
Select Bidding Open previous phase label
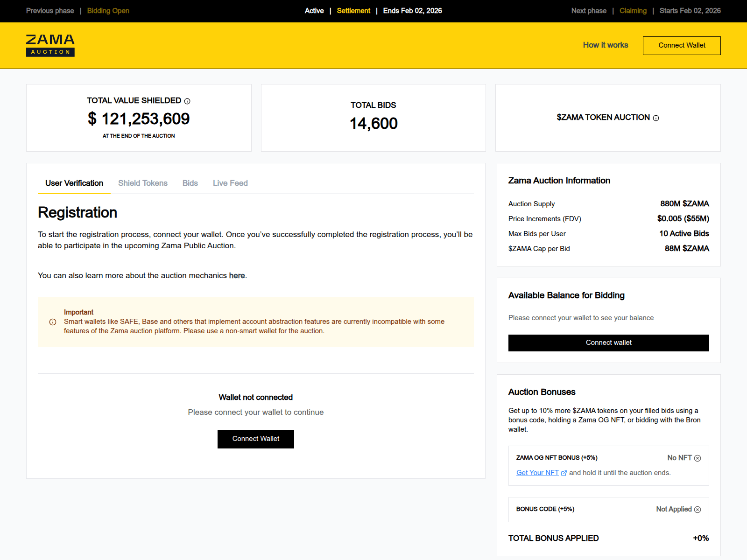[x=108, y=11]
